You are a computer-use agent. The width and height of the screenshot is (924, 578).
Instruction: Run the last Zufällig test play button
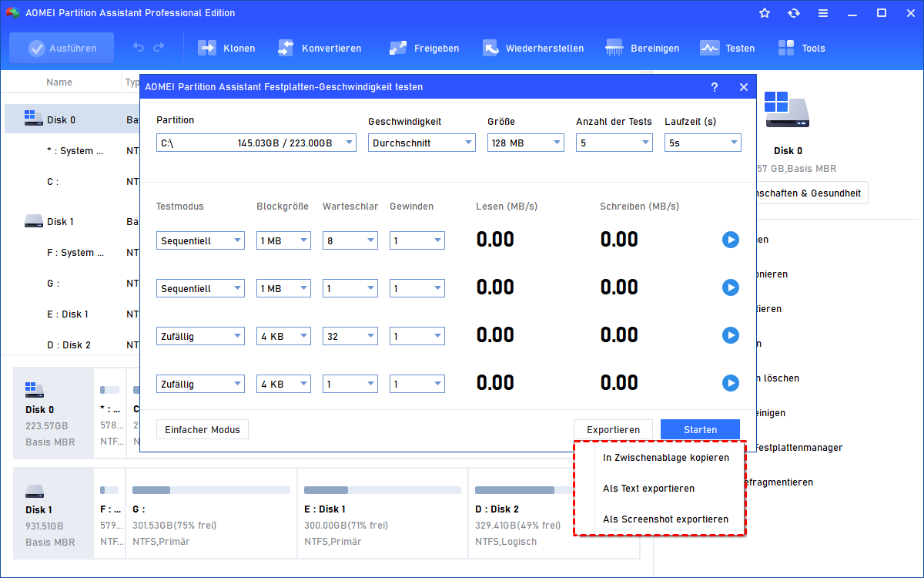[x=731, y=383]
